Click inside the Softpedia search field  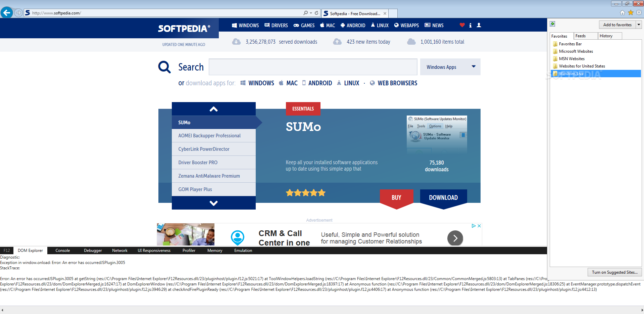point(313,67)
